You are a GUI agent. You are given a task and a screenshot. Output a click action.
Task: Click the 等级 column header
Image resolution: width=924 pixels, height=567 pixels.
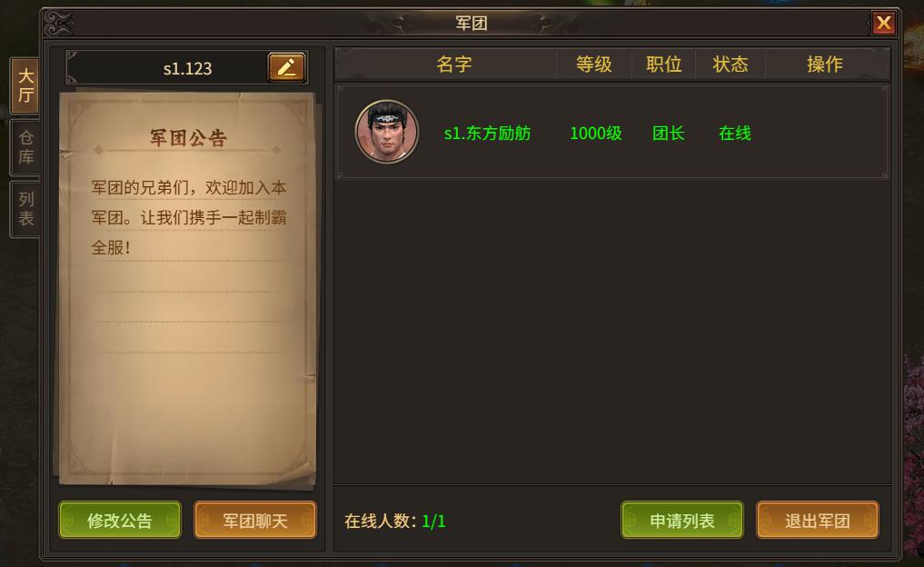click(x=594, y=64)
